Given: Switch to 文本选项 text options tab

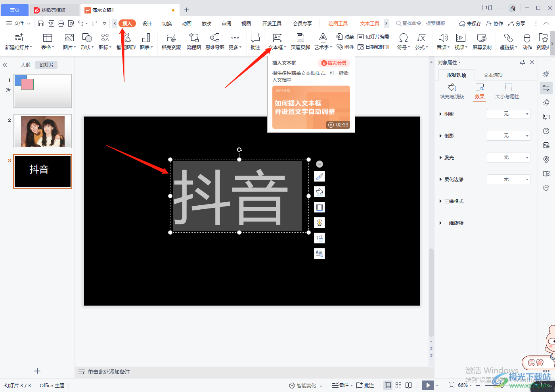Looking at the screenshot, I should click(493, 75).
